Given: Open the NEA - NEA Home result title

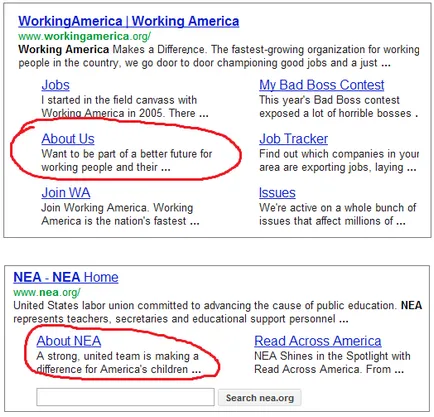Looking at the screenshot, I should point(66,277).
